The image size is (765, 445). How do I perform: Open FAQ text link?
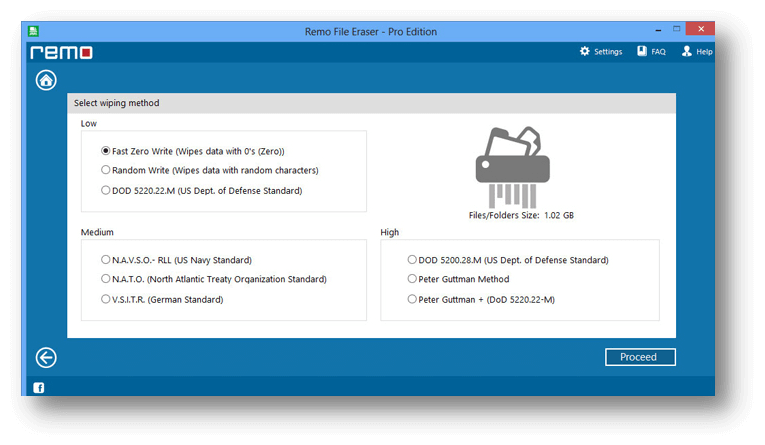click(x=658, y=52)
